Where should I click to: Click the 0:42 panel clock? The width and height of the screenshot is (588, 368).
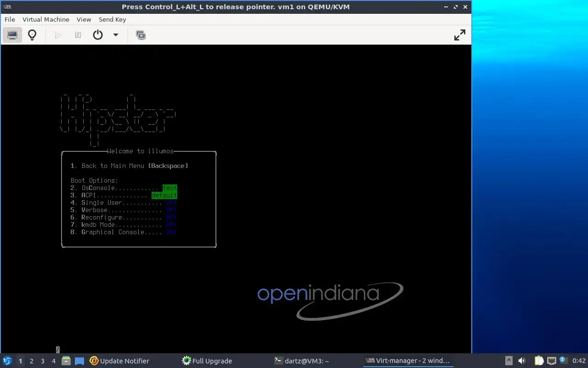(x=579, y=361)
